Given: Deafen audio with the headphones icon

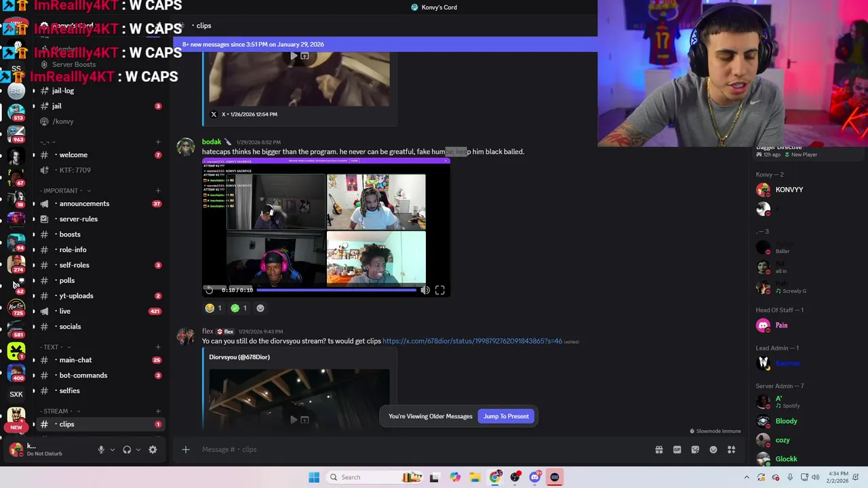Looking at the screenshot, I should [127, 449].
